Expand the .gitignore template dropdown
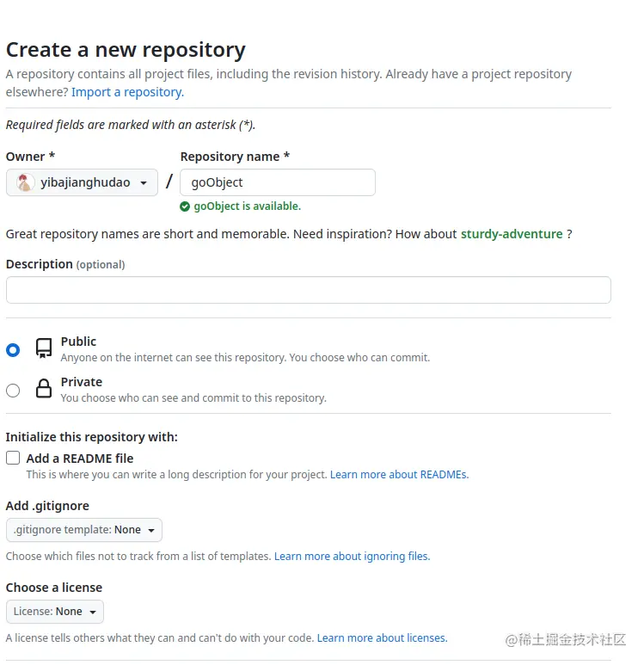 83,530
